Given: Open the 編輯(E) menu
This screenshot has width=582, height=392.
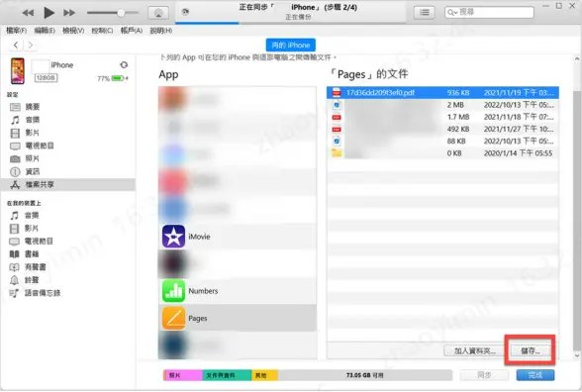Looking at the screenshot, I should (45, 31).
